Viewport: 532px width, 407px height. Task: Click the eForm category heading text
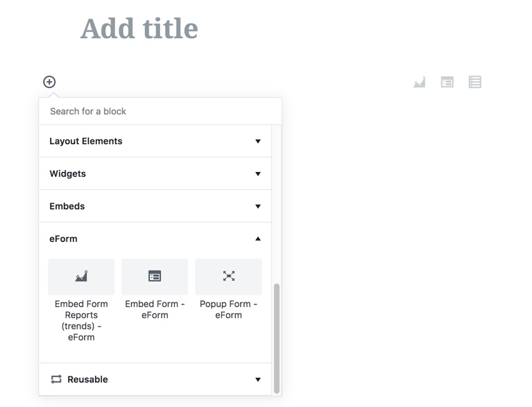(64, 239)
